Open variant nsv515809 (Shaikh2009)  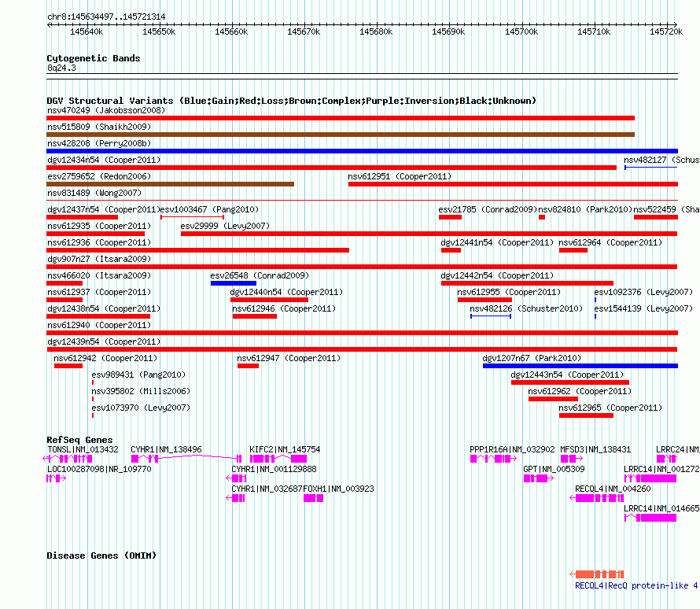tap(99, 127)
